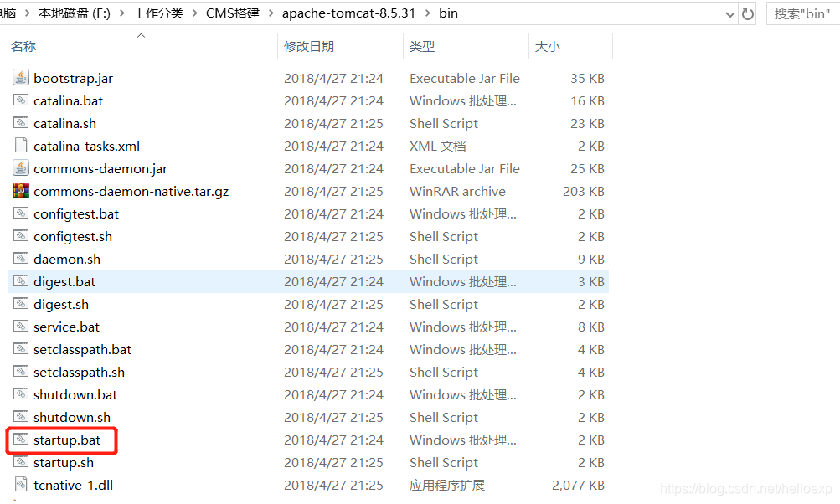Image resolution: width=840 pixels, height=504 pixels.
Task: Click the shutdown.sh file icon
Action: 21,417
